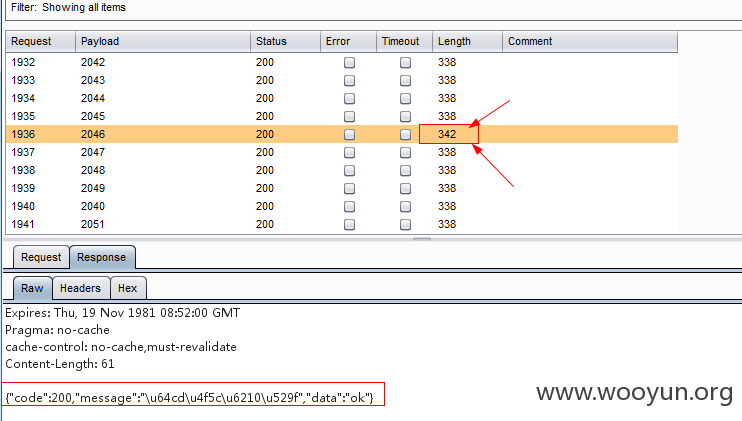Click status 200 in request 1941 row
The height and width of the screenshot is (421, 742).
[x=265, y=224]
